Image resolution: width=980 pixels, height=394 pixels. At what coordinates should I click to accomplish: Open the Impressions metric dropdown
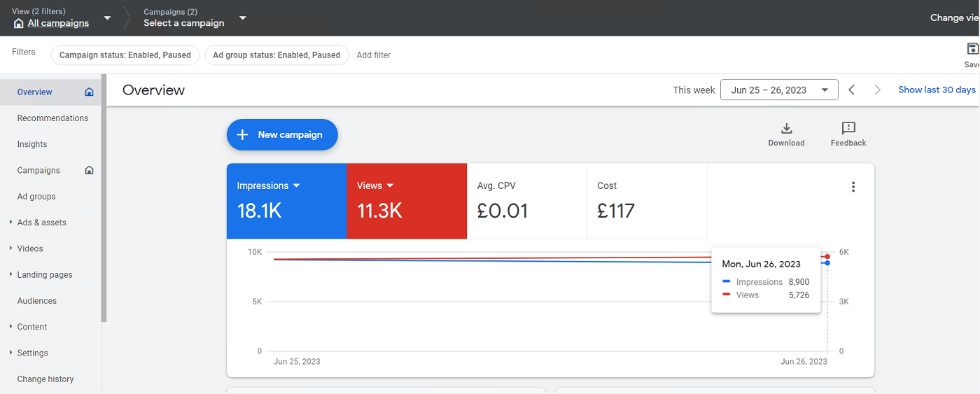click(x=296, y=185)
